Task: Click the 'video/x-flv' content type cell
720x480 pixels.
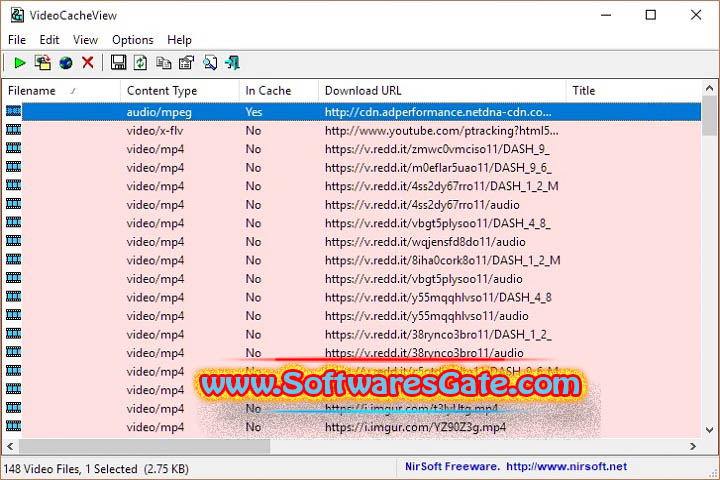Action: (155, 131)
